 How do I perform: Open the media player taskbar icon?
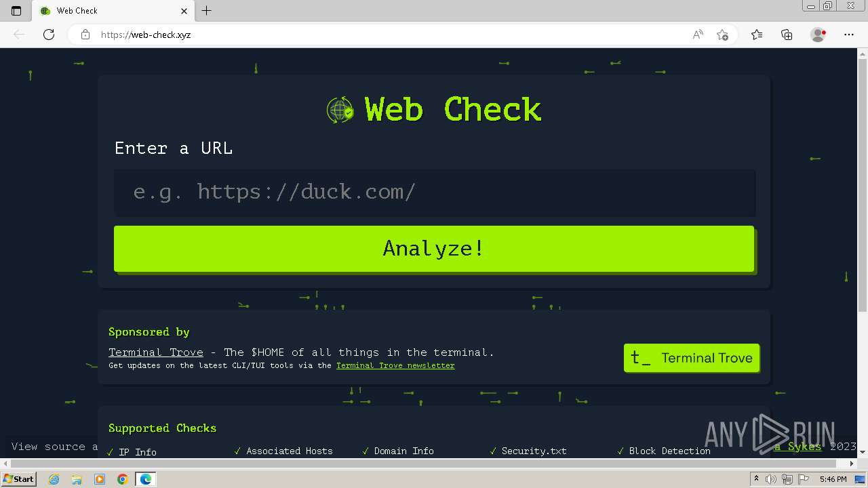click(100, 479)
